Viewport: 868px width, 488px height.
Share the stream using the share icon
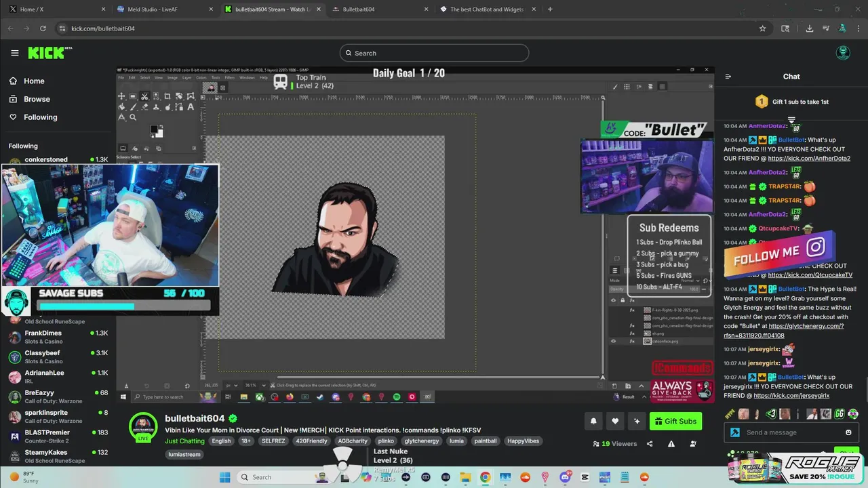pyautogui.click(x=650, y=444)
